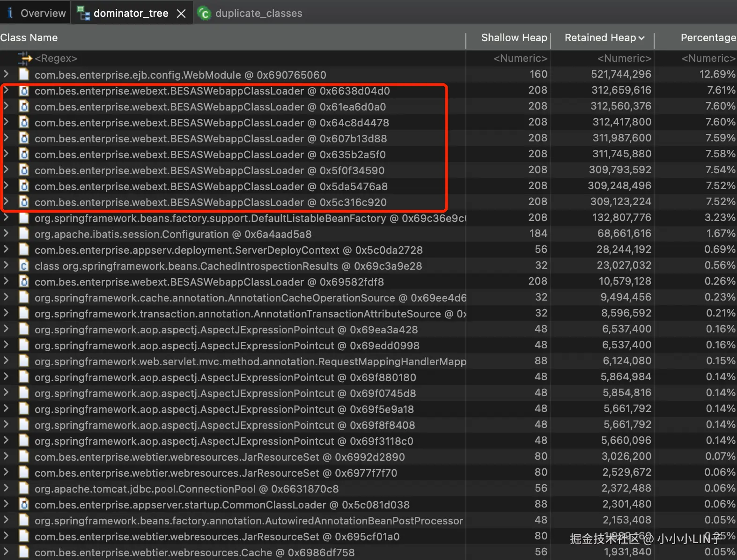Click retained heap value 10,579,128

[625, 281]
